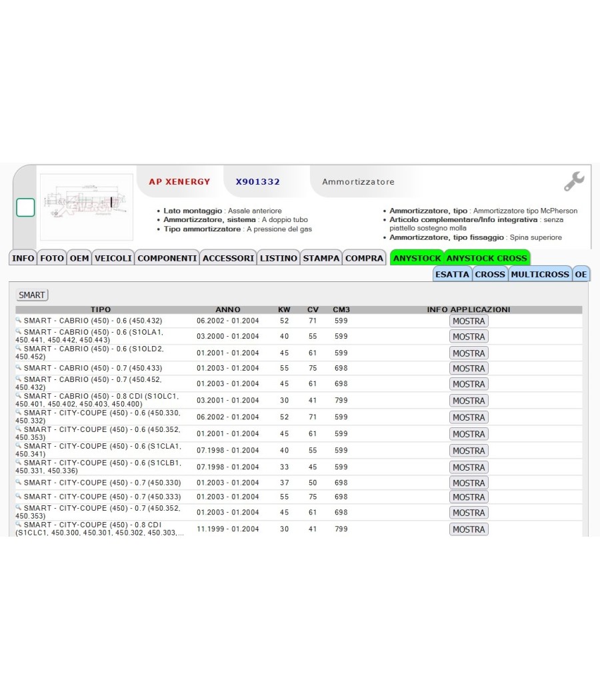Click magnifier icon for City-Coupe 0.6 (S1CLA1)
Image resolution: width=600 pixels, height=700 pixels.
(18, 445)
